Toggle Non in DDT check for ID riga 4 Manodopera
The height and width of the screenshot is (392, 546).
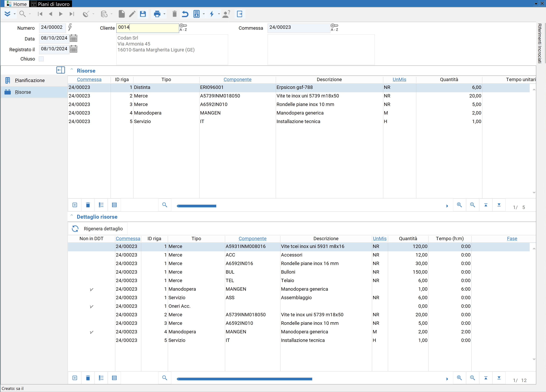[91, 332]
